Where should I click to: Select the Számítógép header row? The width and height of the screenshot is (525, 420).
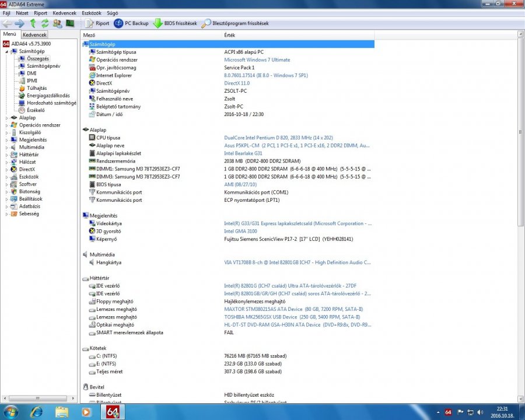(x=228, y=44)
